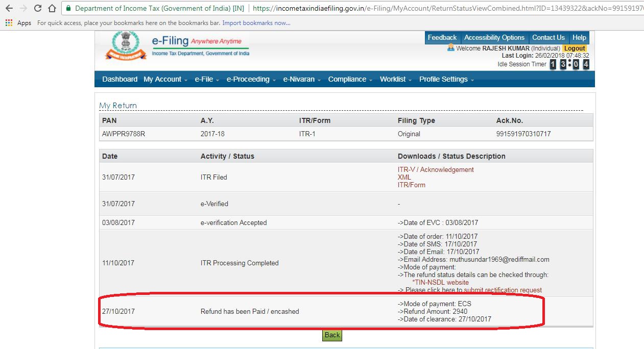This screenshot has width=644, height=349.
Task: Click the secure padlock icon
Action: (68, 9)
